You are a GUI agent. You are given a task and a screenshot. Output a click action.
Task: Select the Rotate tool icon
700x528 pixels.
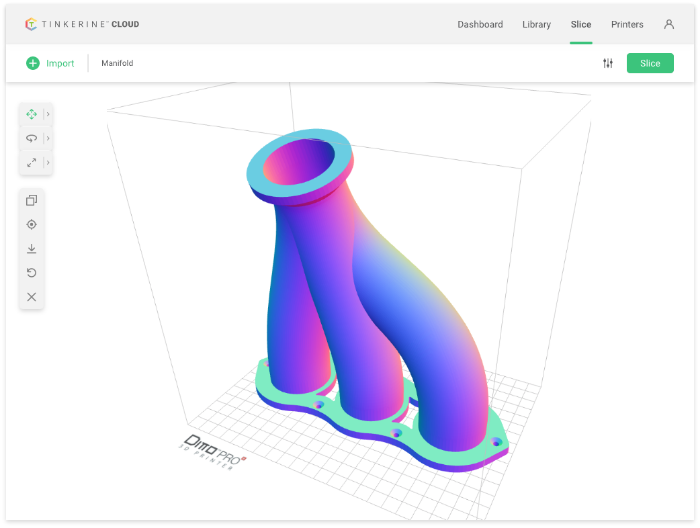(31, 138)
